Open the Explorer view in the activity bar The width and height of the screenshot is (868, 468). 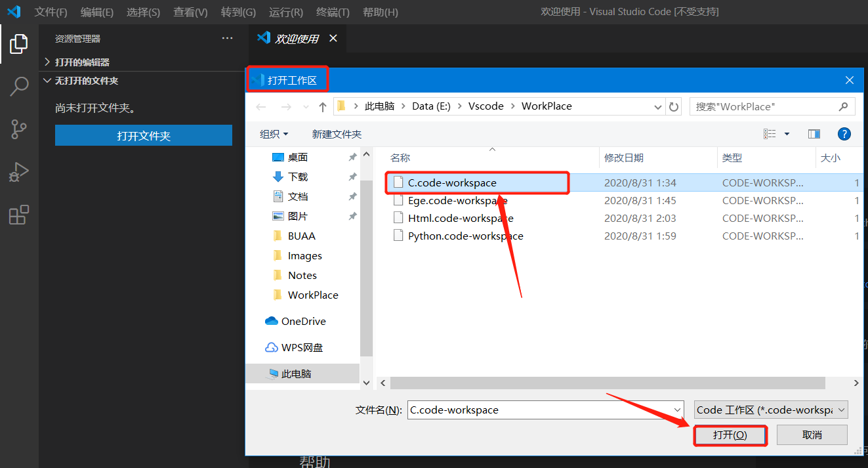pos(19,44)
